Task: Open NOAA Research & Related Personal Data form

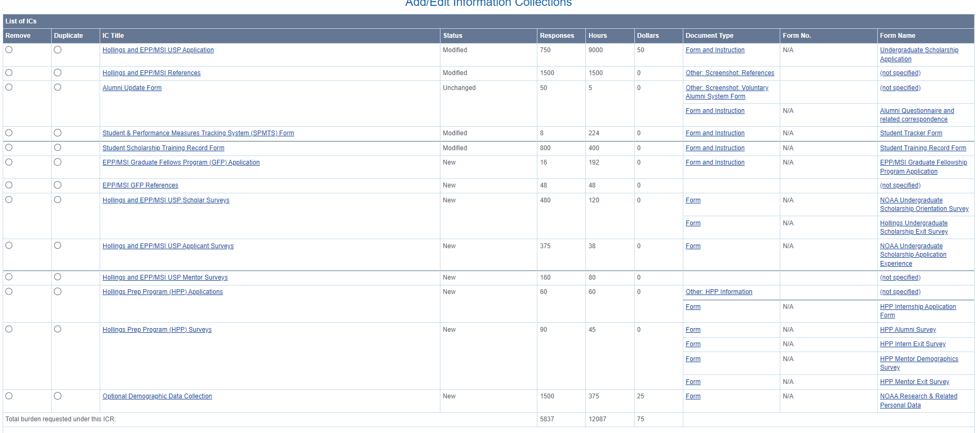Action: 918,396
